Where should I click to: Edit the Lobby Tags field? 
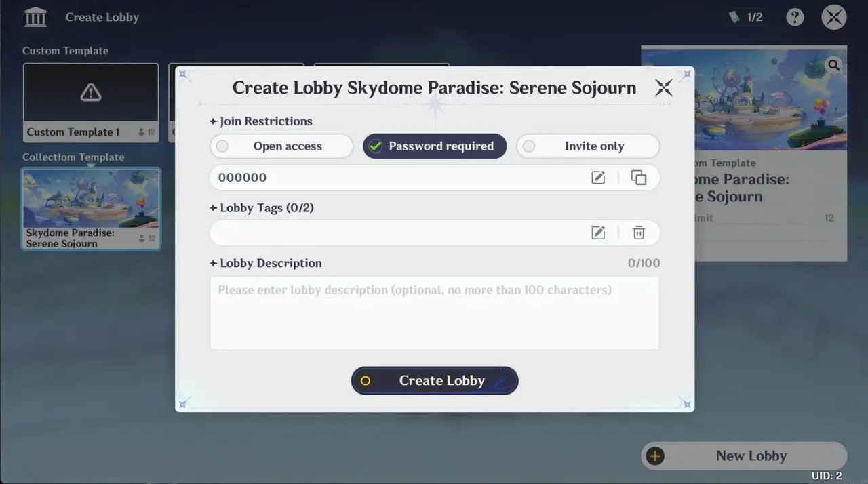pos(598,233)
